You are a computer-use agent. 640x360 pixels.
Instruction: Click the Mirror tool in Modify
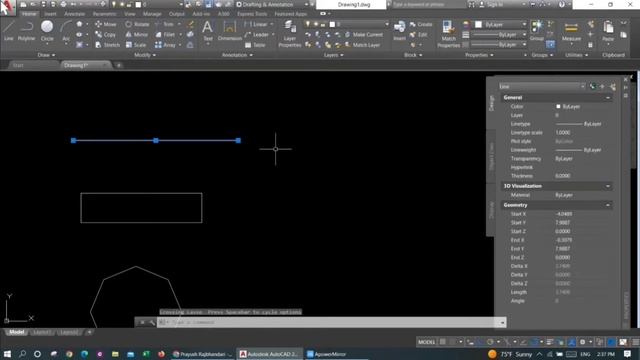tap(137, 35)
